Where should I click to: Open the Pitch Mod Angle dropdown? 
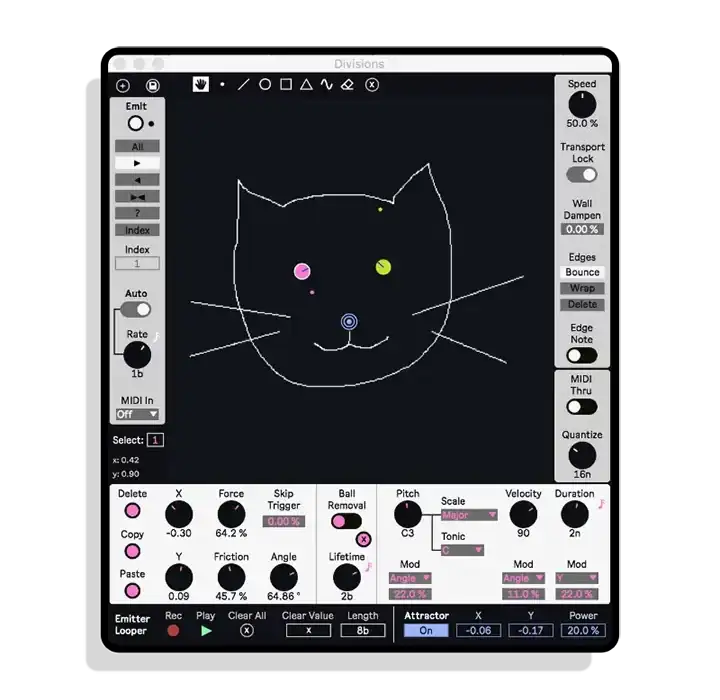(410, 578)
